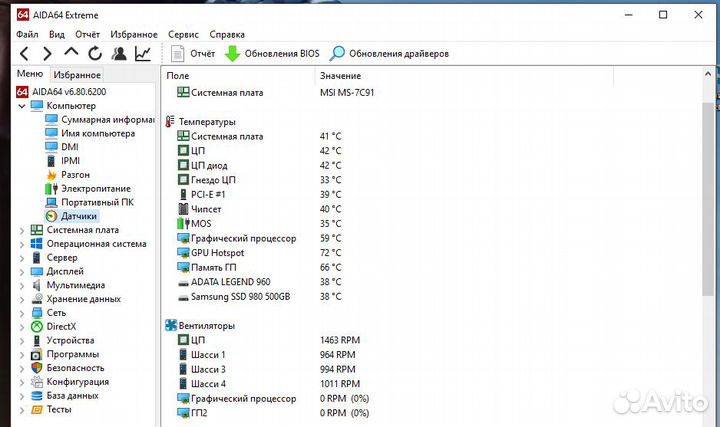
Task: Click the Конфигурация tree icon
Action: pyautogui.click(x=37, y=382)
